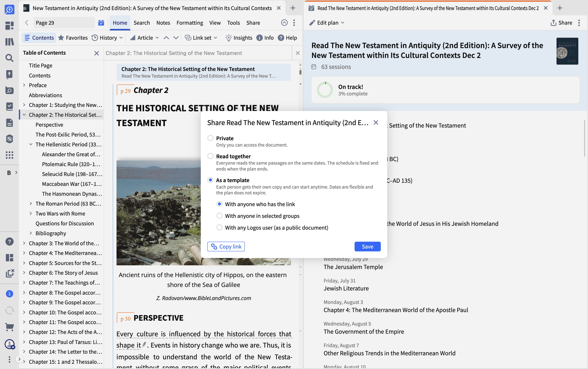588x369 pixels.
Task: Collapse Chapter 2 in the table of contents
Action: (24, 115)
